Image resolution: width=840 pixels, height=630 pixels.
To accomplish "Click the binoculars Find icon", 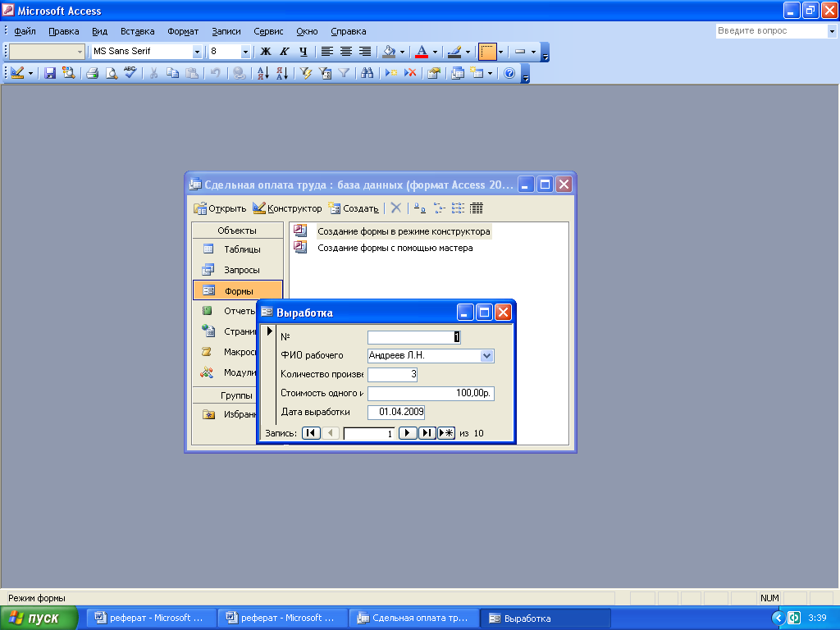I will 367,73.
